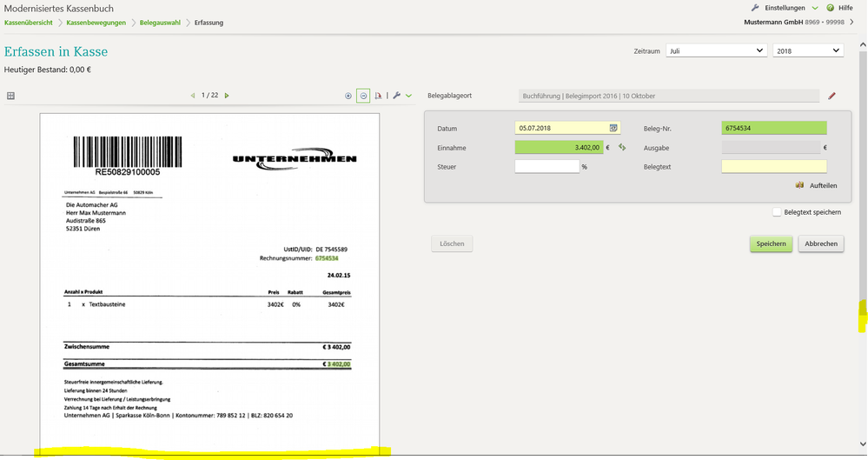This screenshot has height=460, width=868.
Task: Navigate to Kassenbewegungen breadcrumb
Action: pos(96,23)
